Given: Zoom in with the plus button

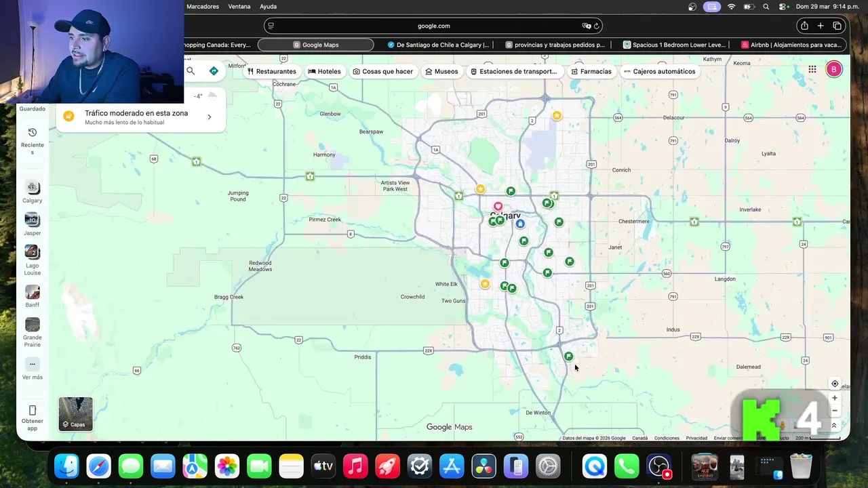Looking at the screenshot, I should [835, 398].
